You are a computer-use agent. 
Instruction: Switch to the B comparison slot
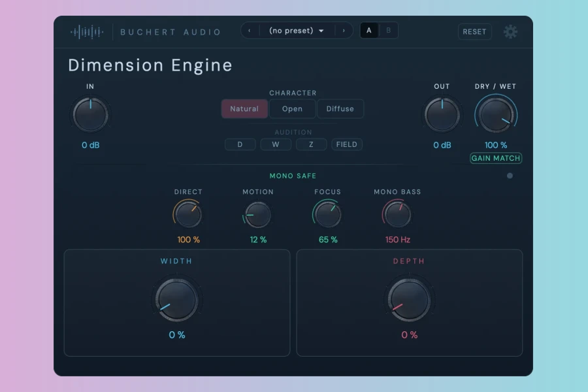click(389, 31)
